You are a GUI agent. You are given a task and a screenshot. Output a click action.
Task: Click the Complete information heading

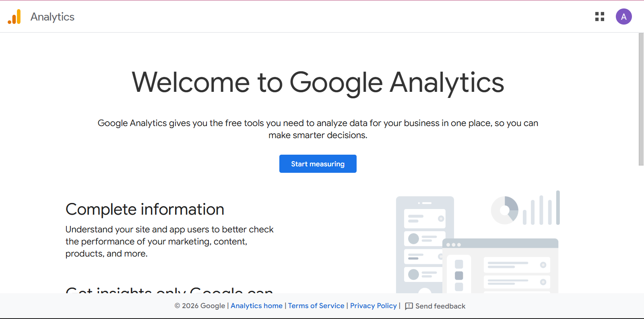pos(145,209)
